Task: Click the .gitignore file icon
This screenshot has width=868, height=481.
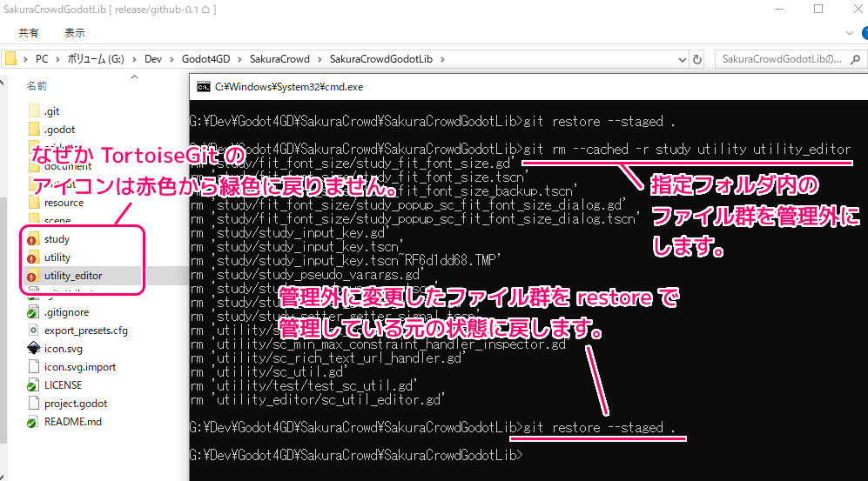Action: tap(35, 312)
